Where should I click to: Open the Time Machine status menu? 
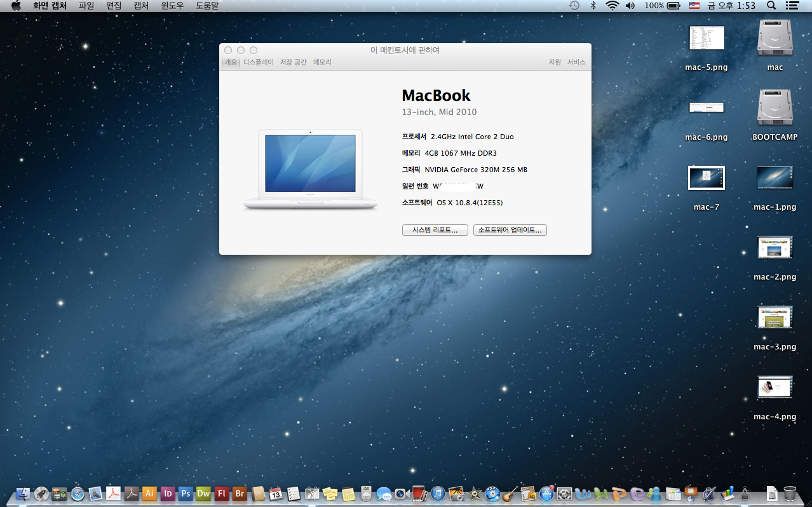(x=574, y=6)
